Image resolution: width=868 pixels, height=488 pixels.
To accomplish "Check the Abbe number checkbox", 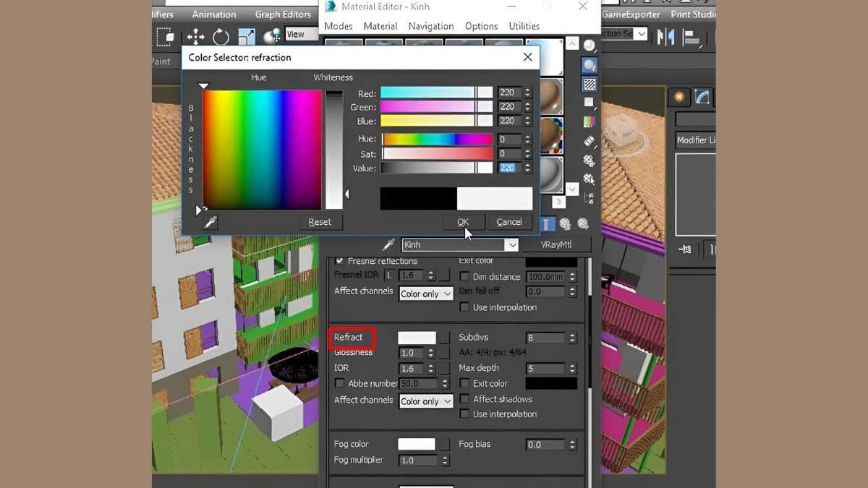I will click(339, 383).
